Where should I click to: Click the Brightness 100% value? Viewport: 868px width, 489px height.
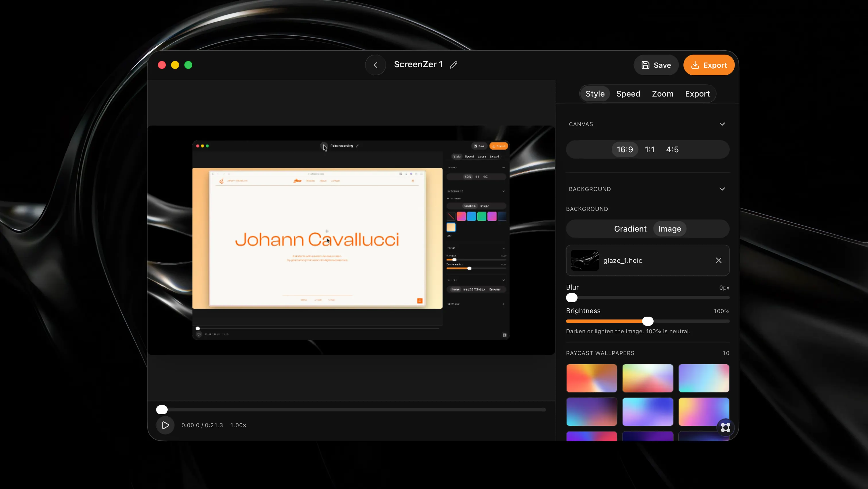721,311
